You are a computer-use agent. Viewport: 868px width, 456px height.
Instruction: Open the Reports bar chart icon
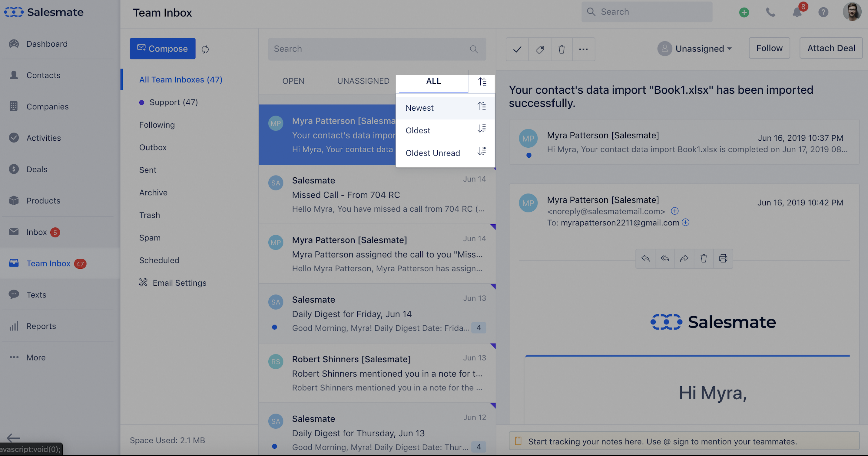14,326
